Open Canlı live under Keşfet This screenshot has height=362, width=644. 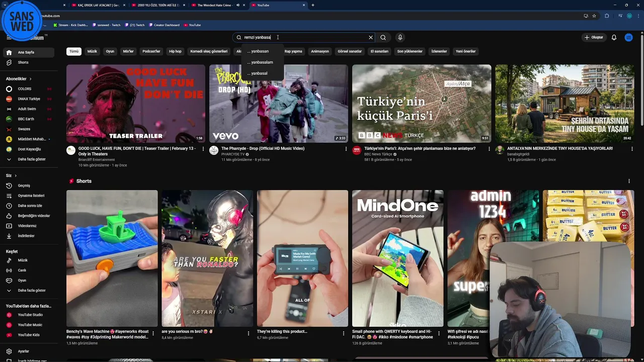coord(29,270)
